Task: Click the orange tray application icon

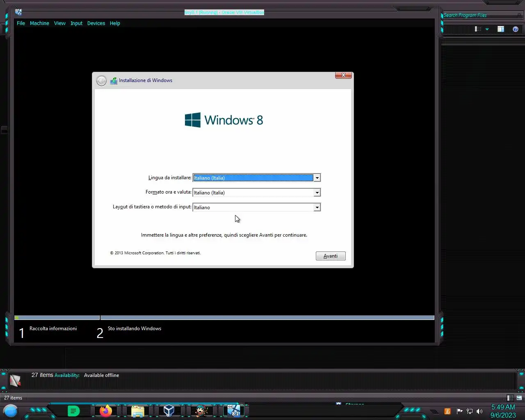Action: (x=447, y=411)
